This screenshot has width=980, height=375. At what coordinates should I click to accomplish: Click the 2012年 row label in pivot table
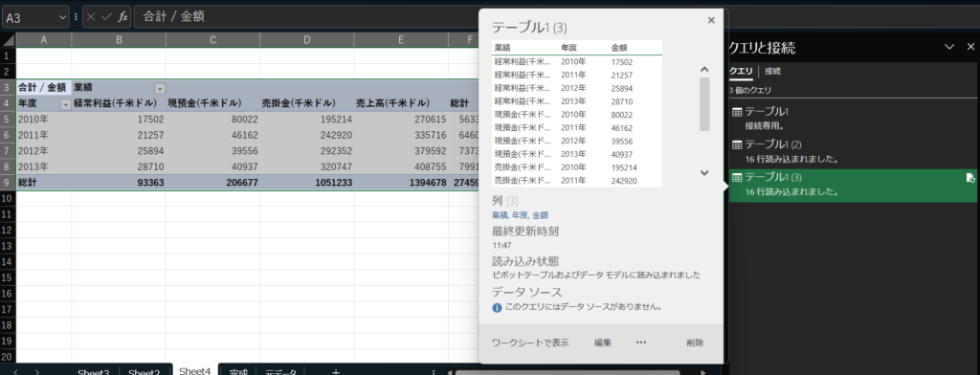tap(44, 151)
